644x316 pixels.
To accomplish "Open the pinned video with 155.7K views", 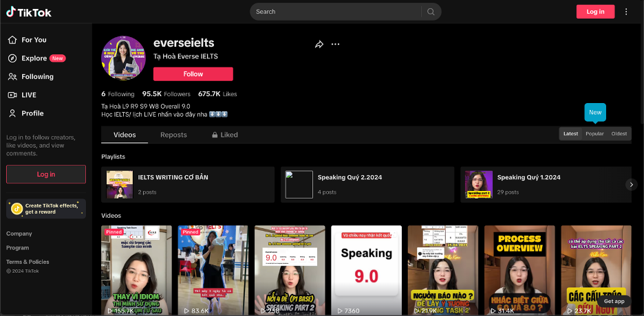I will (137, 270).
